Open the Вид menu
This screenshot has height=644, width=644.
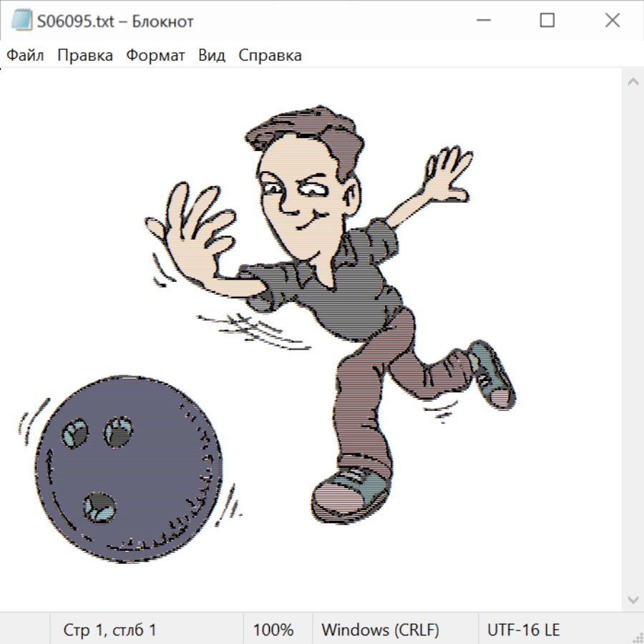point(212,55)
